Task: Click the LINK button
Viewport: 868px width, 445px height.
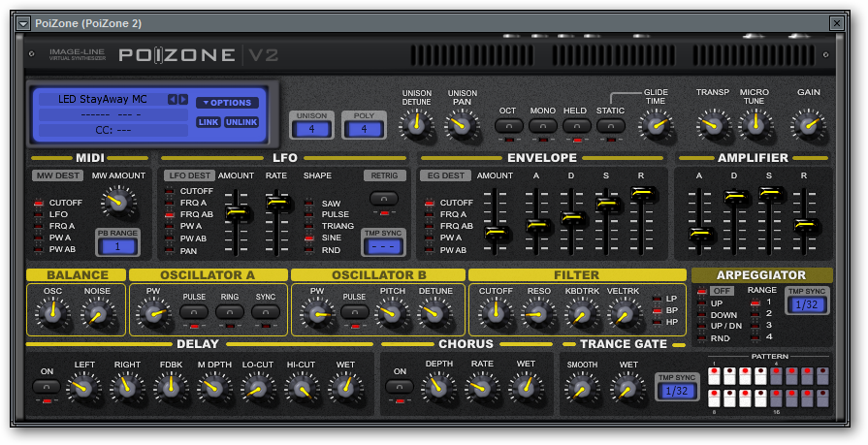Action: pos(208,122)
